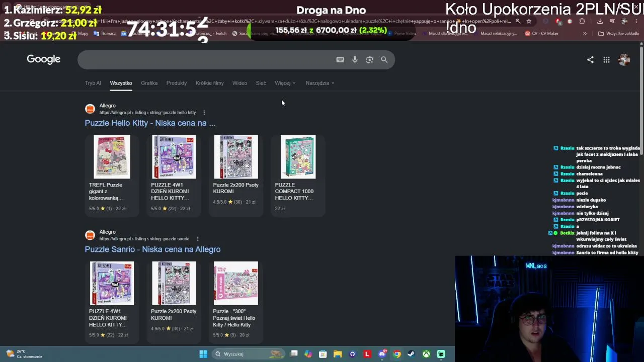The image size is (644, 362).
Task: Open options menu for Puzzle Sanrio result
Action: (x=198, y=239)
